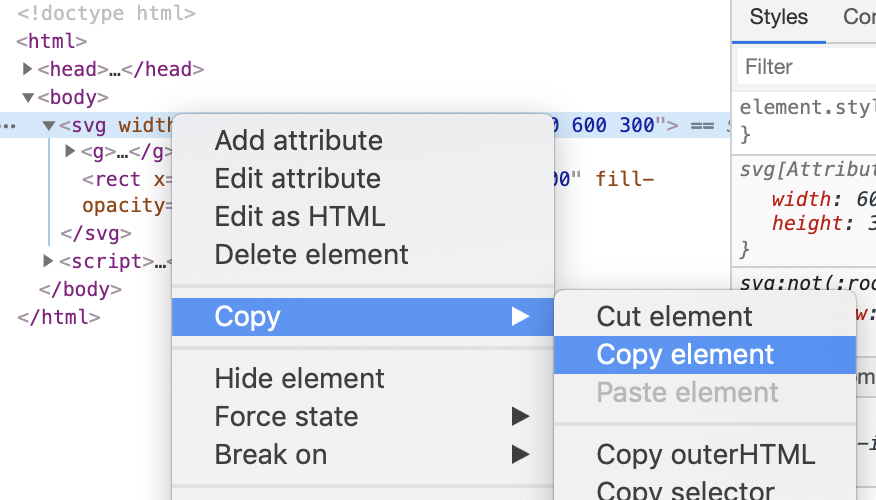Expand the script element node

point(48,262)
